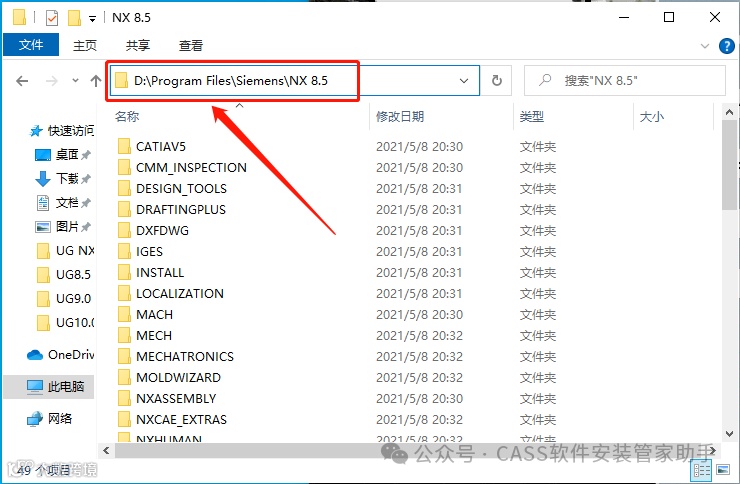
Task: Select the DRAFTINGPLUS folder icon
Action: [124, 209]
